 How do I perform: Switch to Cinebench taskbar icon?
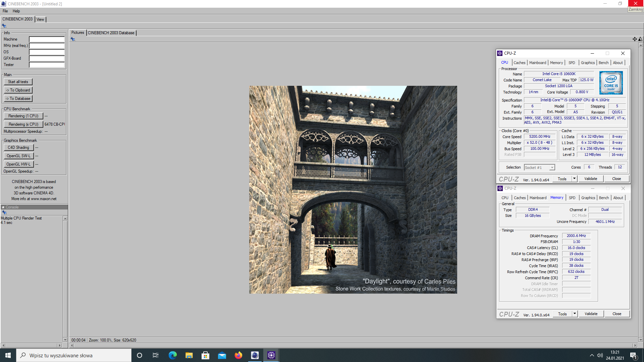coord(255,355)
